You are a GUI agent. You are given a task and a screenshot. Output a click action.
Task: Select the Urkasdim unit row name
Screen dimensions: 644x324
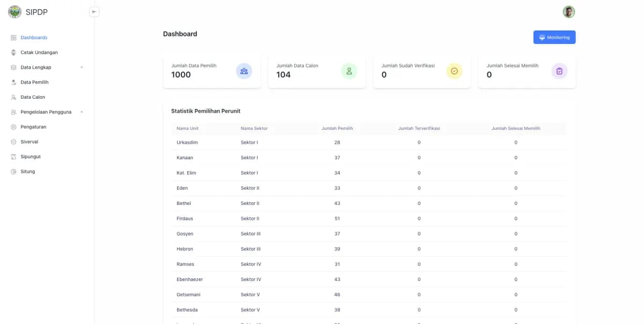pos(187,143)
